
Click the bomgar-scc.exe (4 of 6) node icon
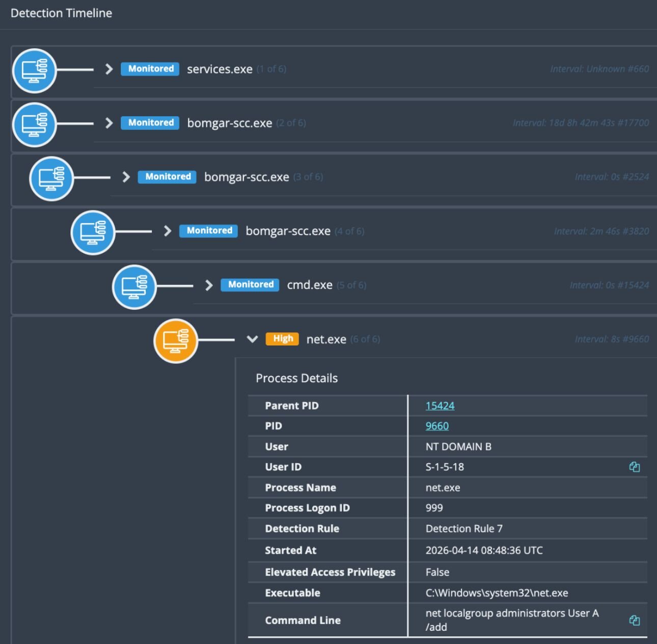coord(93,232)
